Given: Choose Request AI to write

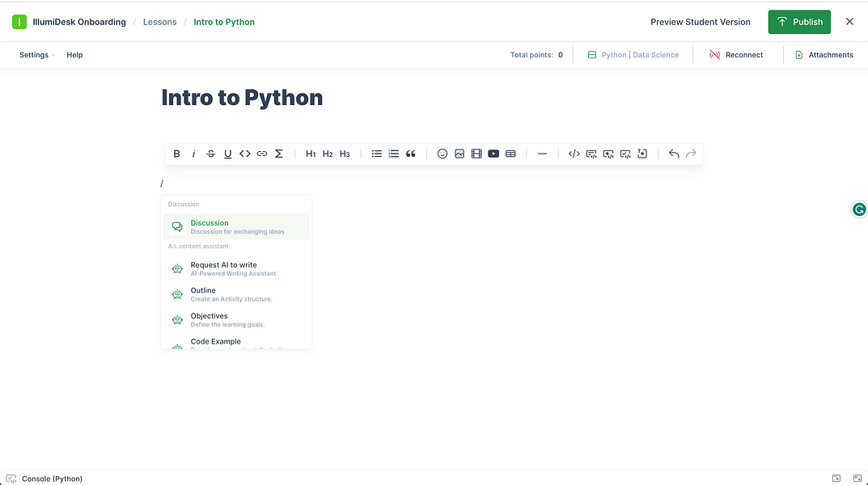Looking at the screenshot, I should 236,268.
